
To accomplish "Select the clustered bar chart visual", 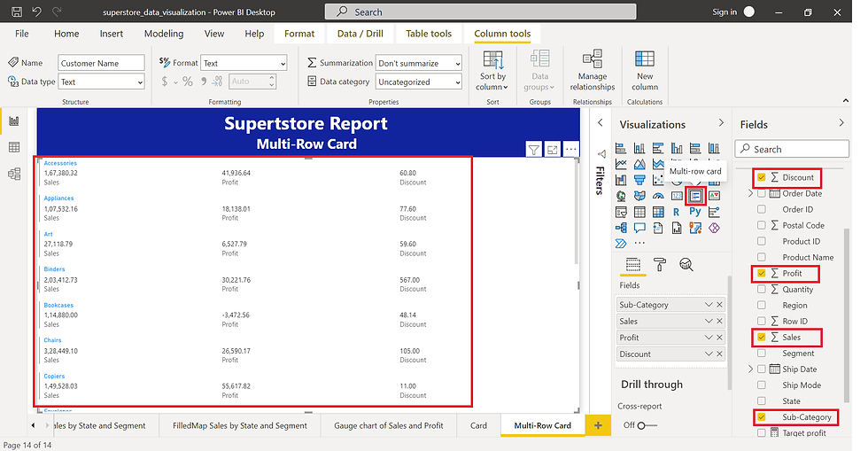I will [x=658, y=148].
